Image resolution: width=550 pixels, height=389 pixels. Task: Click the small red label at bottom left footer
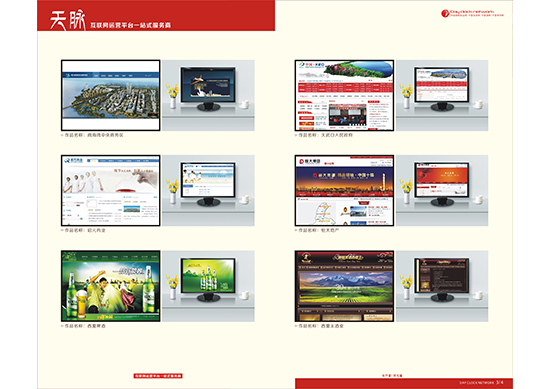click(158, 376)
